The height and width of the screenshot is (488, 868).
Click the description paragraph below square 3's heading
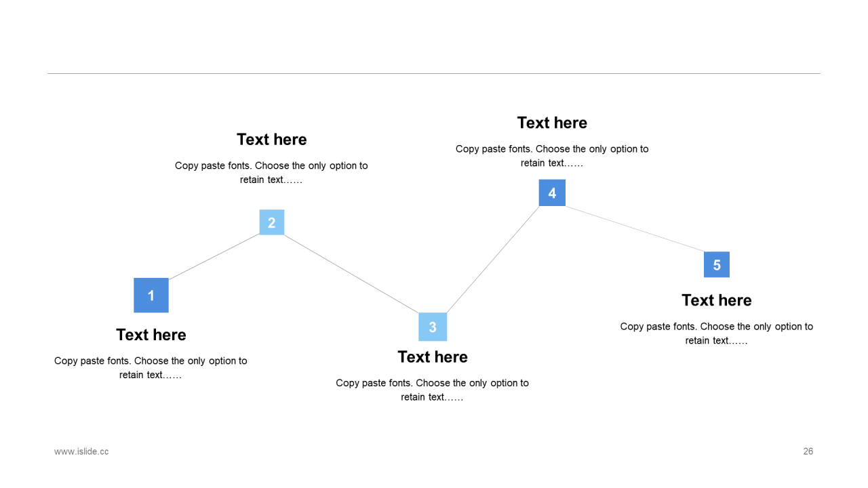point(433,390)
